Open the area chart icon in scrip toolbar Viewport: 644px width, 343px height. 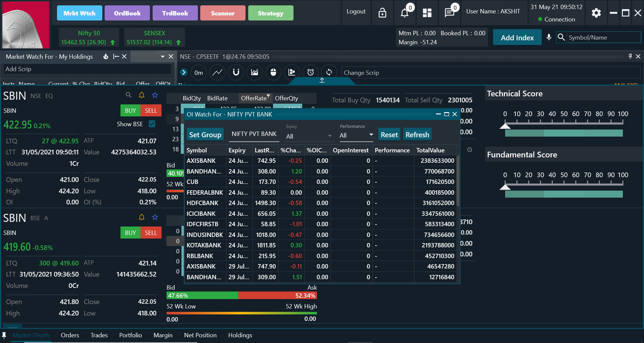tap(255, 72)
